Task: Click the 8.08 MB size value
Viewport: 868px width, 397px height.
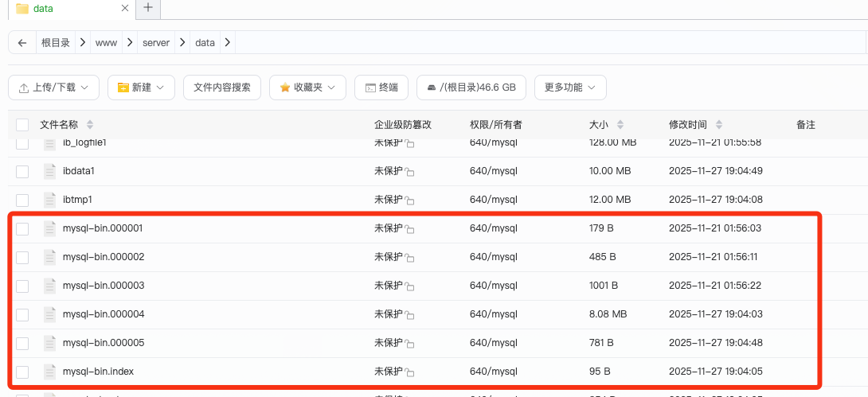Action: coord(608,314)
